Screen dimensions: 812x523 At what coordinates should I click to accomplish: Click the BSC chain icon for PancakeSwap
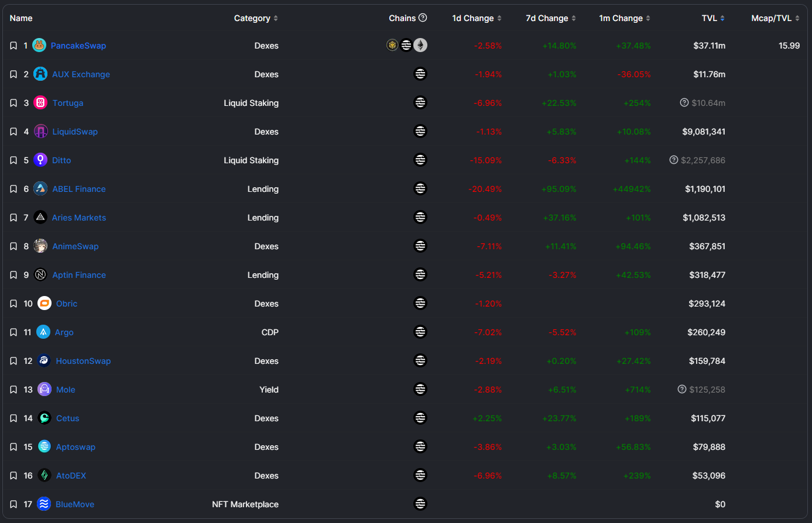click(x=392, y=45)
